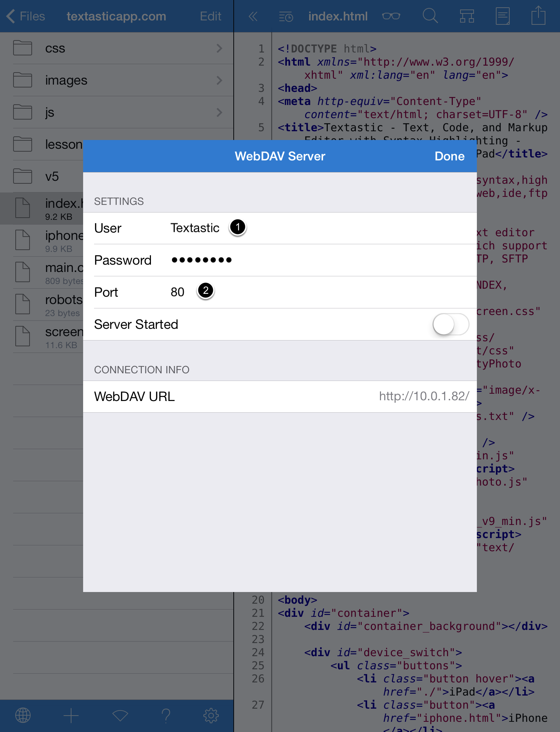Screen dimensions: 560x732
Task: Tap Edit in the file list header
Action: [x=210, y=16]
